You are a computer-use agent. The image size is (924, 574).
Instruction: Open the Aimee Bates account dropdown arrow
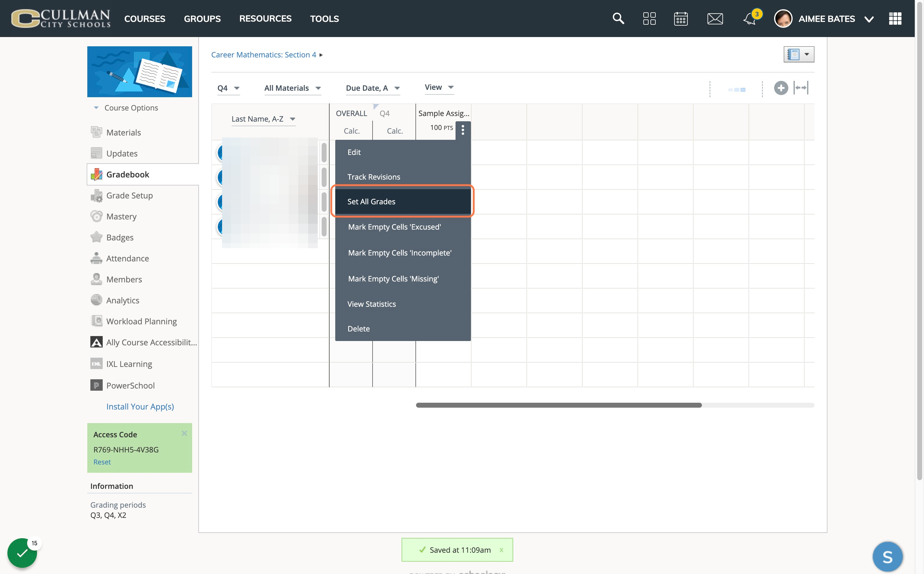tap(869, 19)
